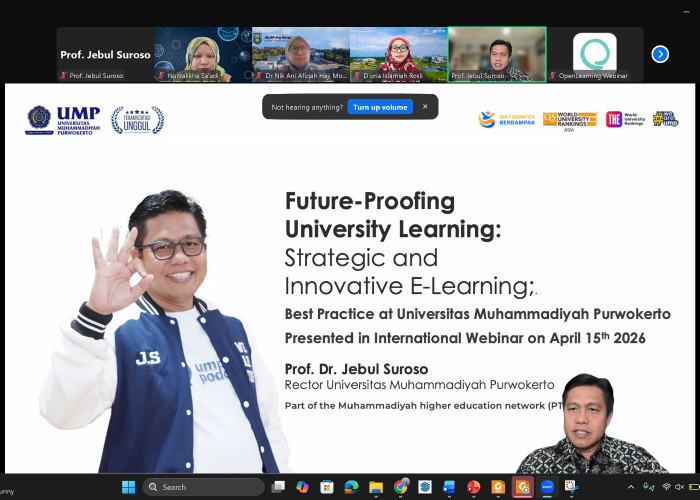Click muted mic icon on Dr Nik Ani tile

tap(259, 76)
